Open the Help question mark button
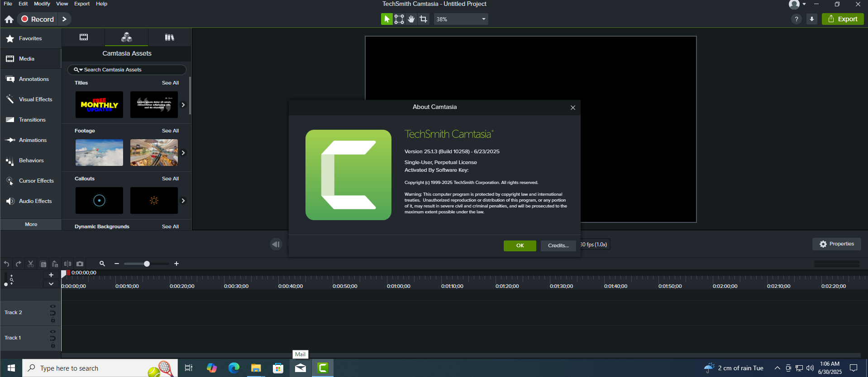This screenshot has width=868, height=377. click(x=796, y=19)
